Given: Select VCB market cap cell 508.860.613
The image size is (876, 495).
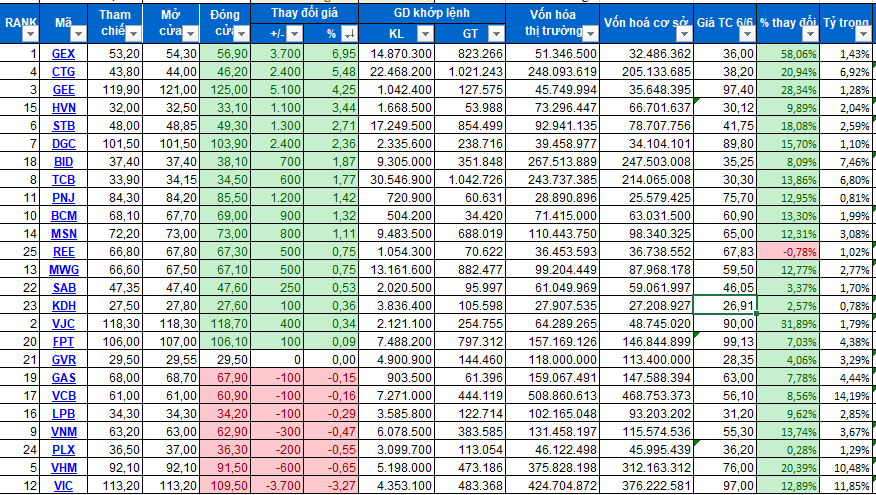Looking at the screenshot, I should (x=552, y=396).
